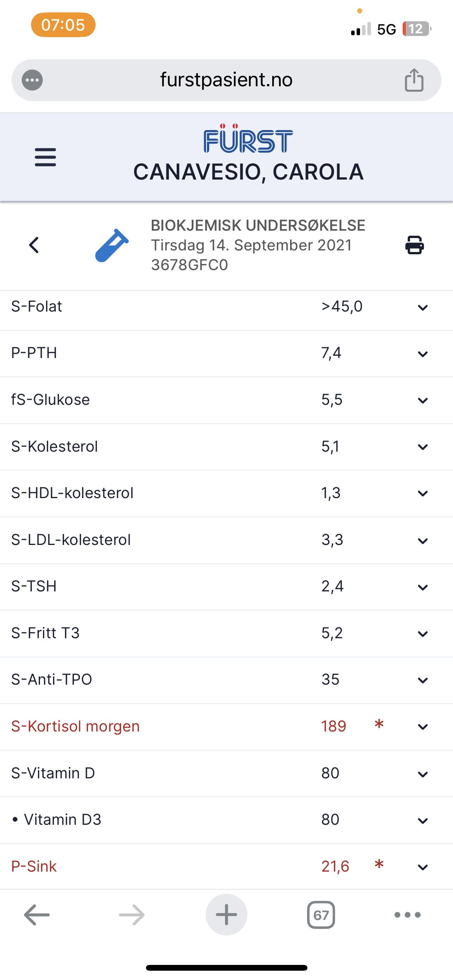The width and height of the screenshot is (453, 980).
Task: Tap the share icon in address bar
Action: [x=414, y=80]
